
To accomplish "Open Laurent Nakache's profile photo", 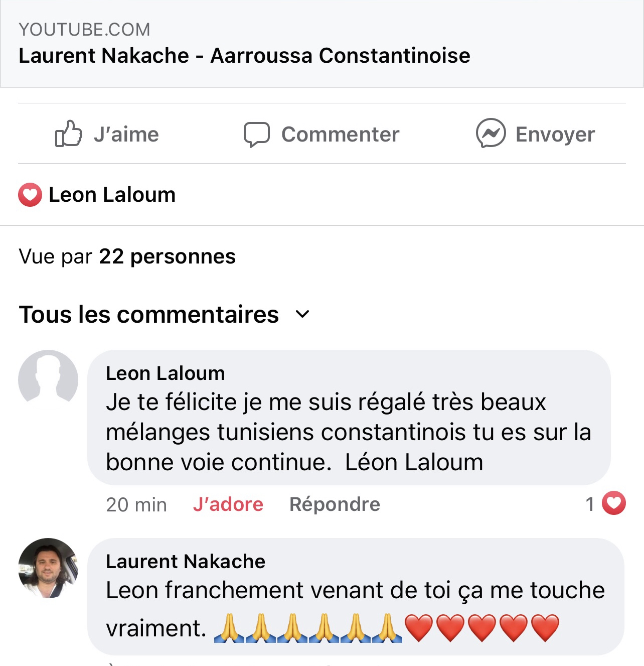I will point(48,568).
